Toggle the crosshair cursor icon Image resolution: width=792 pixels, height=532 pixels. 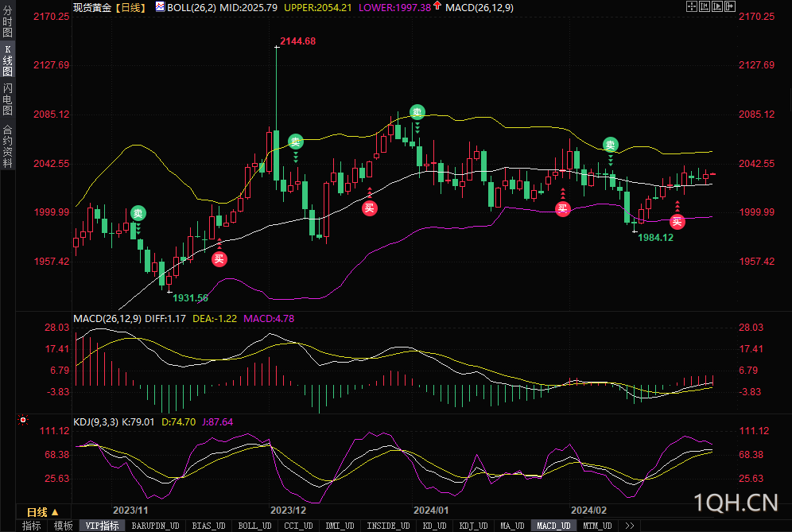point(692,6)
